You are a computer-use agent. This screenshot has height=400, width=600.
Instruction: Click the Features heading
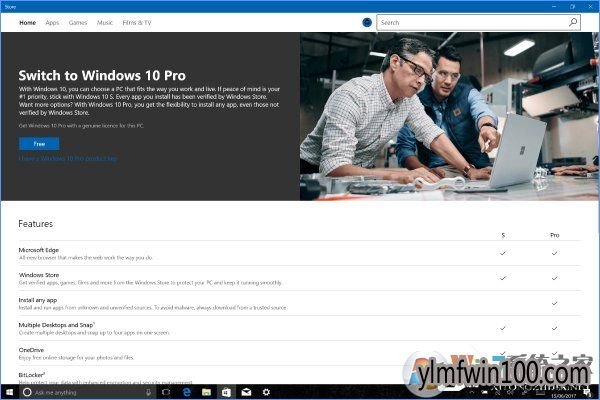[x=36, y=224]
